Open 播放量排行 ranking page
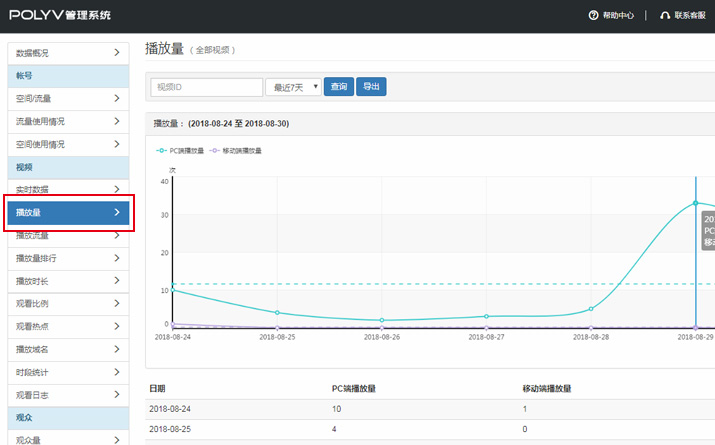The image size is (715, 445). [x=68, y=258]
